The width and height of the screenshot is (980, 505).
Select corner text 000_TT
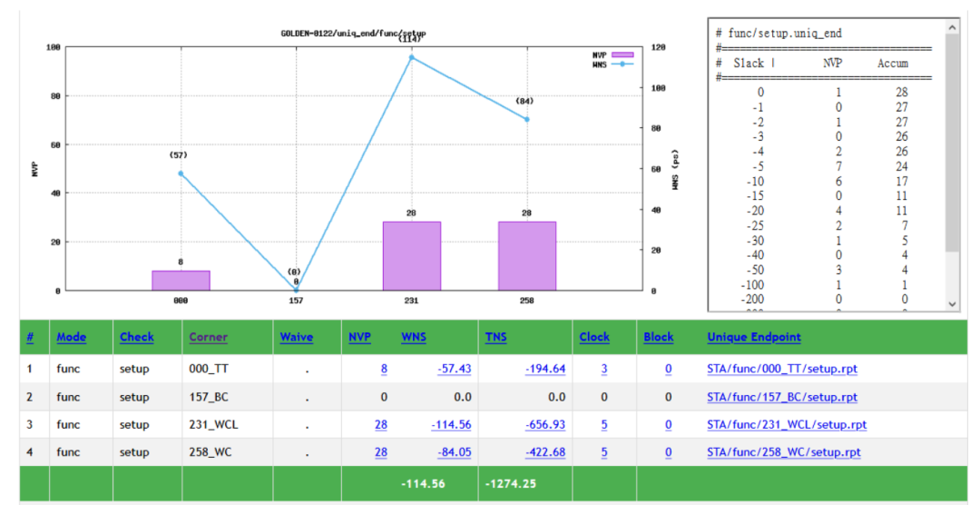[x=209, y=369]
